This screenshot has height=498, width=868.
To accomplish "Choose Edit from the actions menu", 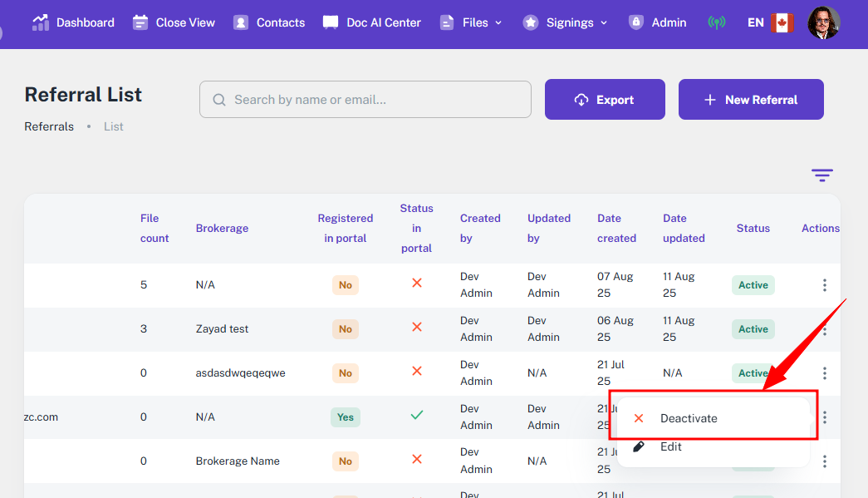I will click(670, 446).
